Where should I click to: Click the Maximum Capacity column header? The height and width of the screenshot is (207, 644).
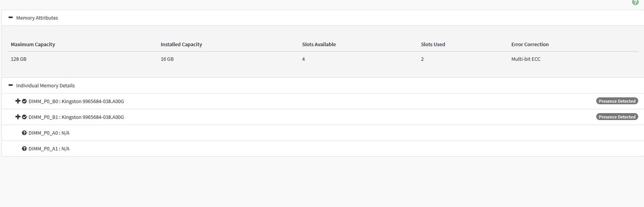(33, 44)
